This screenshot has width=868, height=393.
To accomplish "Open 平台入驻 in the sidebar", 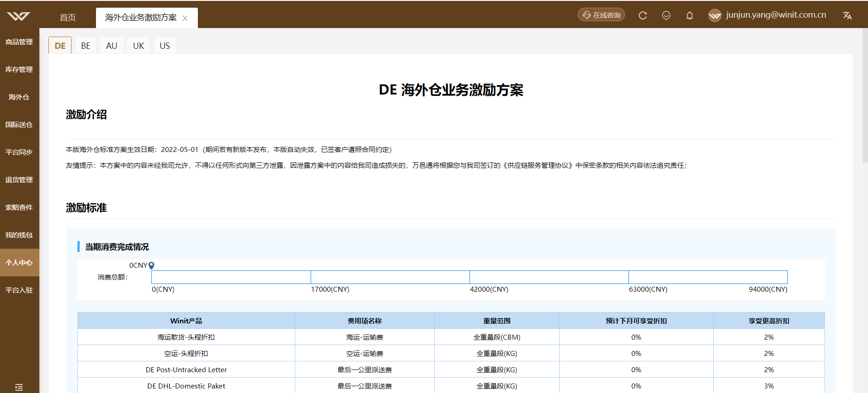I will point(19,290).
